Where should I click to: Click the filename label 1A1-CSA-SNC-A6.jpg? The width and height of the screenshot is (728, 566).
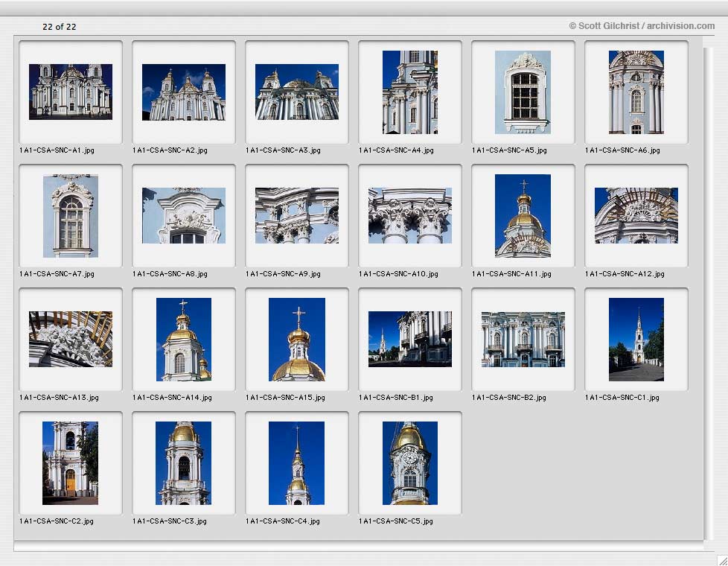[x=622, y=150]
